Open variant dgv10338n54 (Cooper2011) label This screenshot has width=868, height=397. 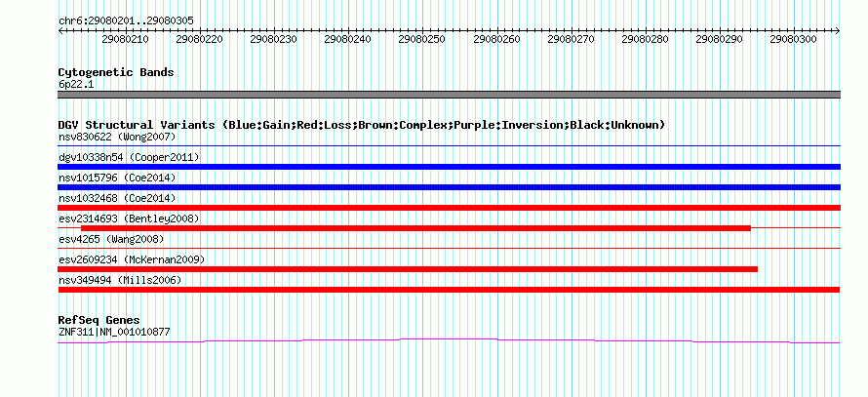tap(129, 157)
